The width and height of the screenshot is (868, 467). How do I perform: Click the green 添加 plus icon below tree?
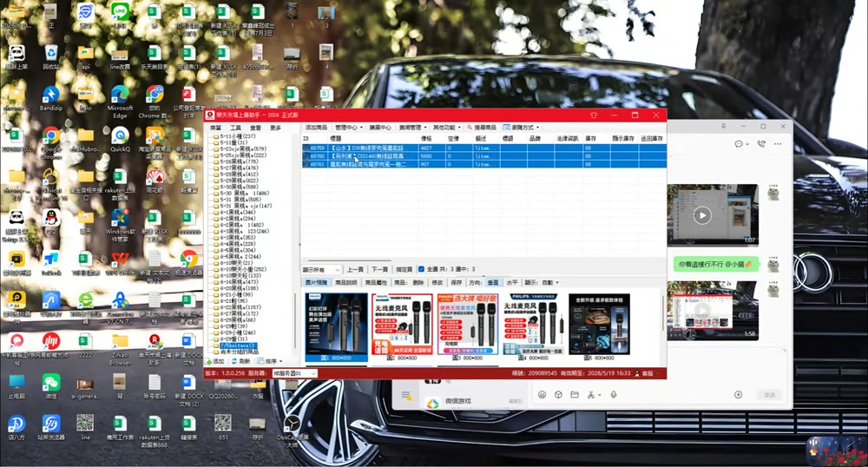209,361
